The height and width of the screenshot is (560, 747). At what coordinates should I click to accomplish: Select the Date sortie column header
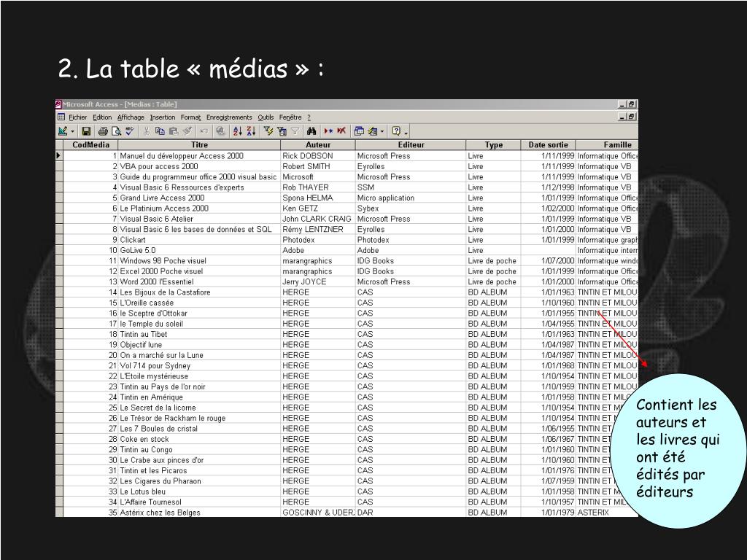[549, 145]
